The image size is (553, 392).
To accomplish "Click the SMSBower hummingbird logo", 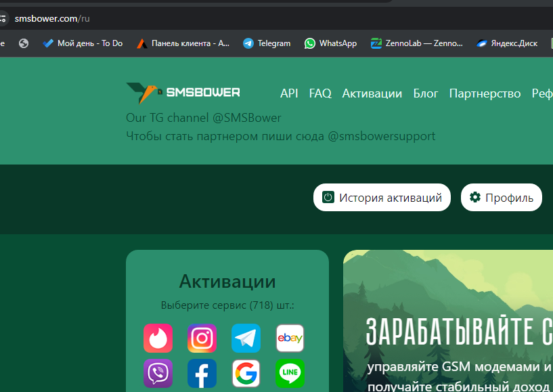I will point(183,93).
